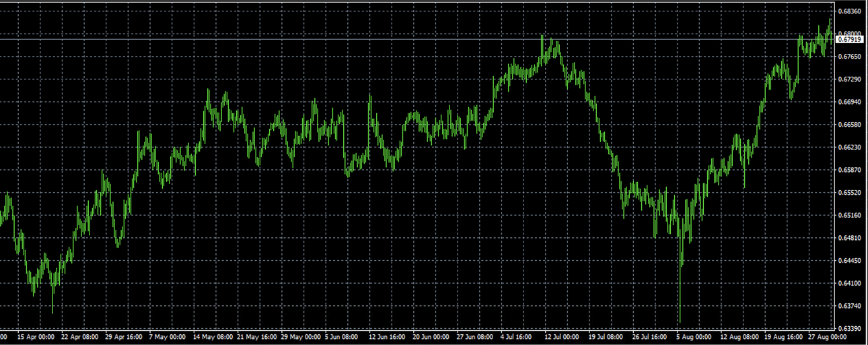Select the 12 Jul 00:00 time label
This screenshot has width=868, height=345.
pyautogui.click(x=562, y=337)
